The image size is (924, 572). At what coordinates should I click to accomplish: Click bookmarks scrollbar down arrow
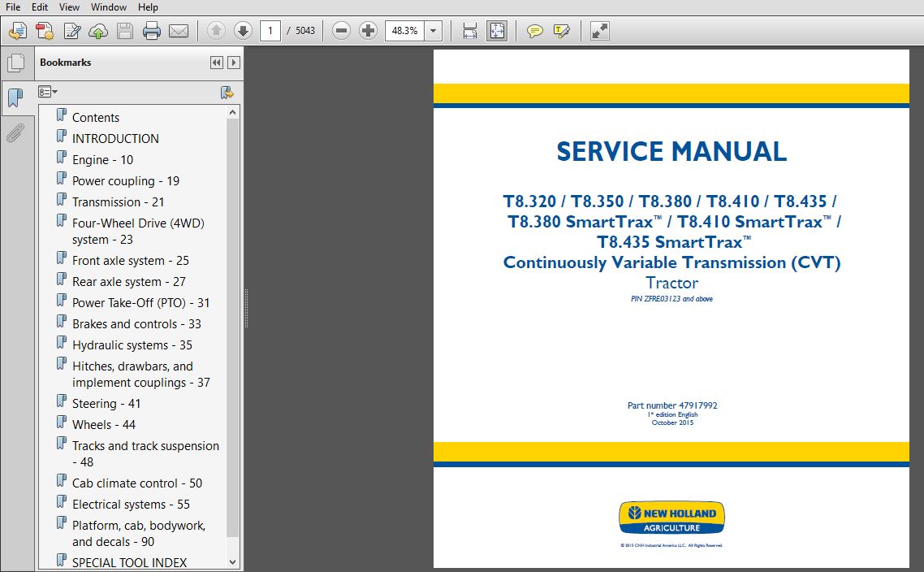tap(233, 562)
